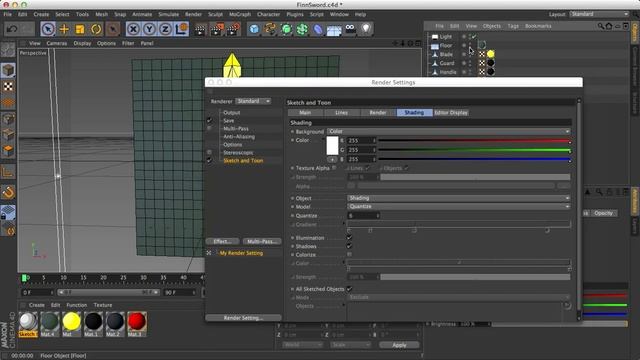Viewport: 640px width, 360px height.
Task: Toggle All Sketched Objects checkbox
Action: click(349, 289)
